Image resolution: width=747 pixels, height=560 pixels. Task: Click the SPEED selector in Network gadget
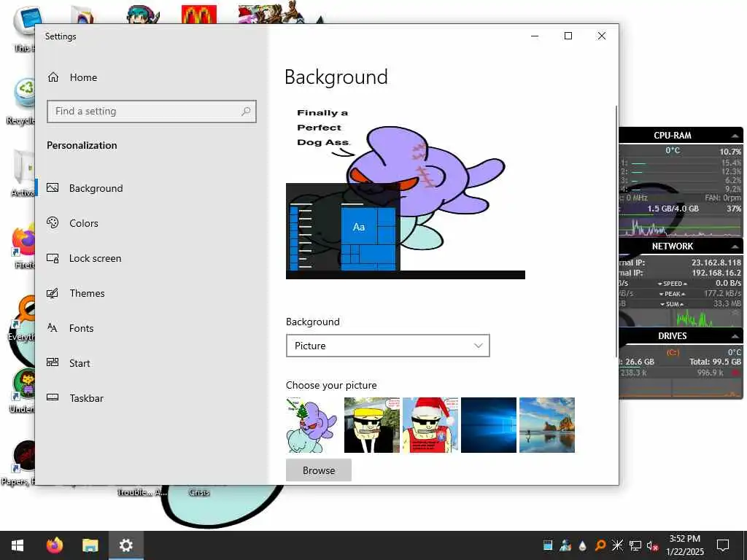tap(672, 284)
